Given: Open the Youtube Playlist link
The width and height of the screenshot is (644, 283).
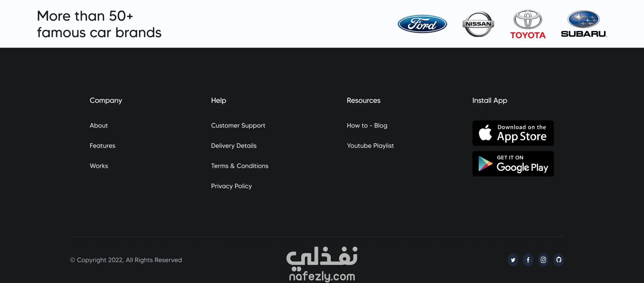Looking at the screenshot, I should click(370, 146).
